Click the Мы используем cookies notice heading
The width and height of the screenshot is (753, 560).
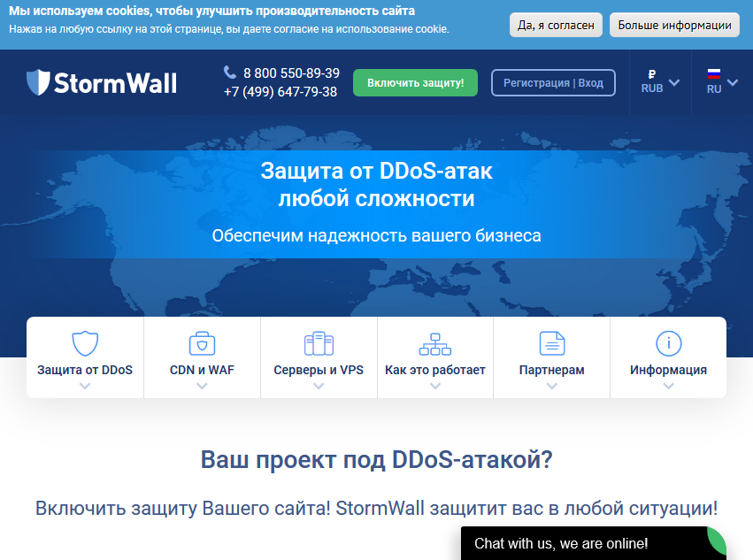click(211, 11)
